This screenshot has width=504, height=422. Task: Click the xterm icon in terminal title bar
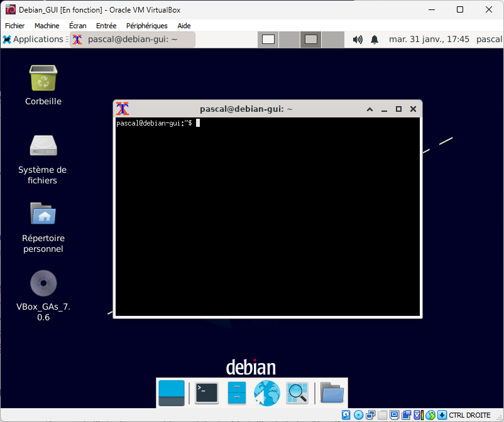click(x=123, y=109)
